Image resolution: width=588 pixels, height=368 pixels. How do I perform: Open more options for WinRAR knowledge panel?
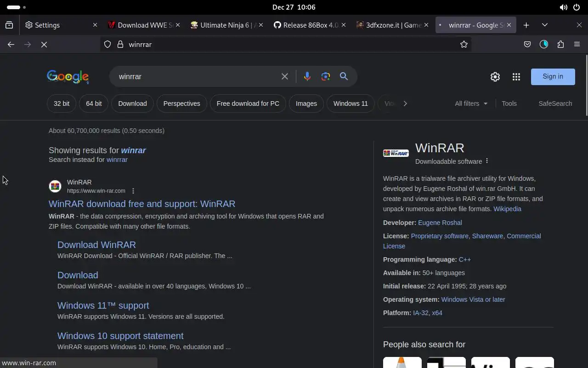pyautogui.click(x=487, y=161)
